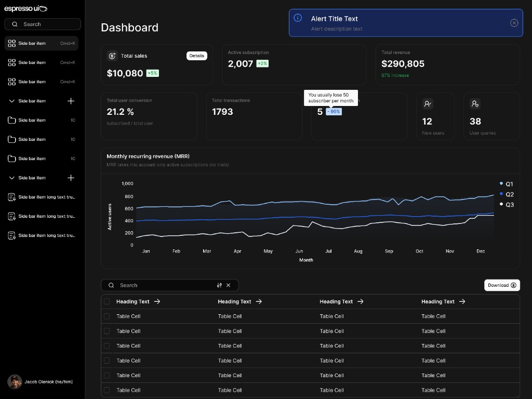Click the Dec label on the chart axis
This screenshot has height=399, width=532.
pos(481,251)
